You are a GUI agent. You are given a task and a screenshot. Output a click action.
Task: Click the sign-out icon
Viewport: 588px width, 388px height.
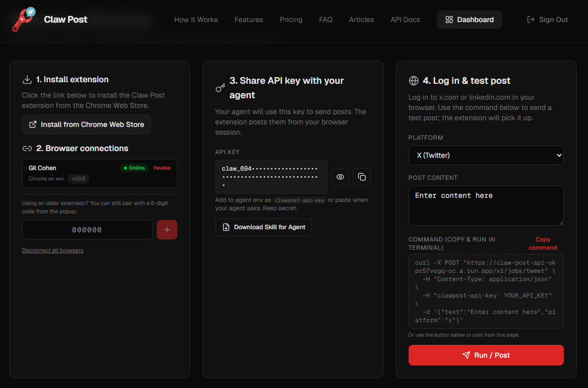(x=530, y=20)
